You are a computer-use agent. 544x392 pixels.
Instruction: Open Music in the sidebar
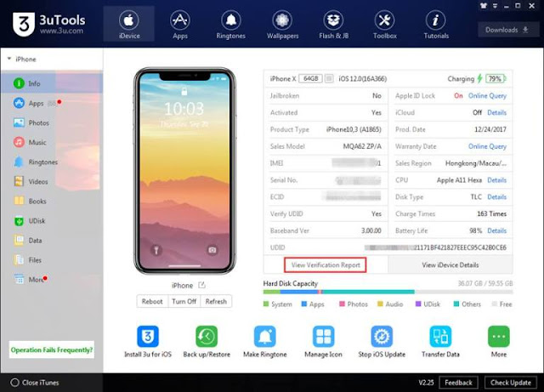[52, 142]
